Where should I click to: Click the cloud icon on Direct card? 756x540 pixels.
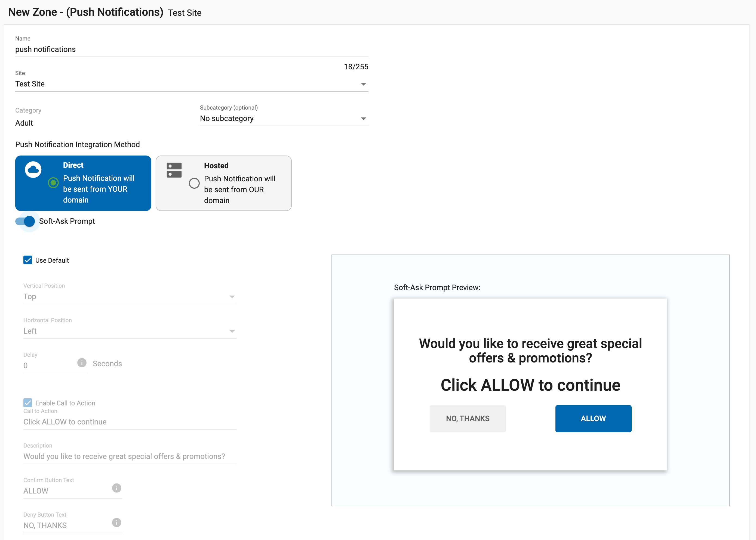tap(33, 170)
